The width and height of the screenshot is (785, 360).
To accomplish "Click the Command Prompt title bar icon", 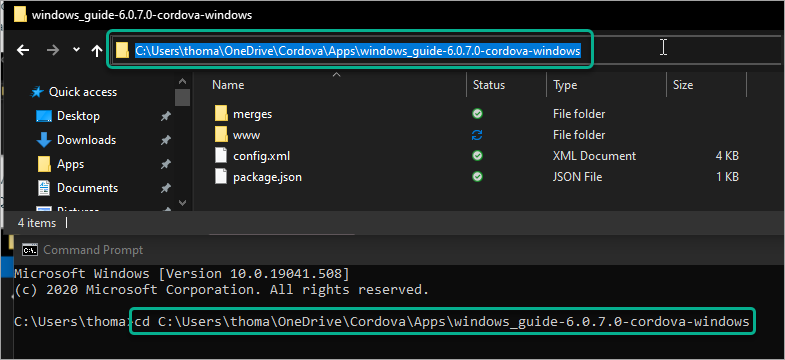I will click(30, 250).
